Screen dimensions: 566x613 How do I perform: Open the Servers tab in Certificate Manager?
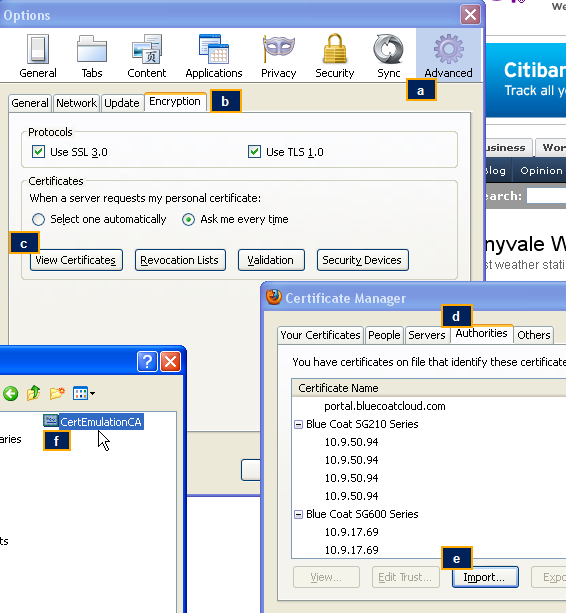(427, 335)
